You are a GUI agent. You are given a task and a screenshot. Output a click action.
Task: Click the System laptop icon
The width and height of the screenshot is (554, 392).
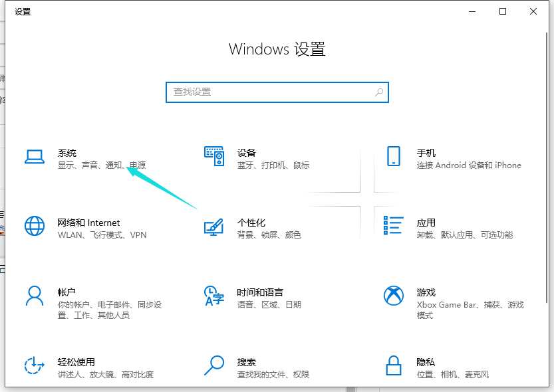point(34,157)
